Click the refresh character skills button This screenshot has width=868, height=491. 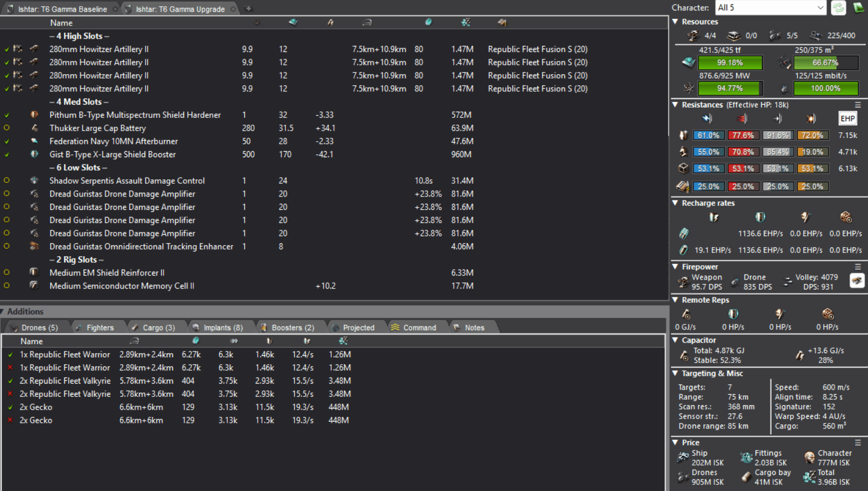click(x=838, y=8)
